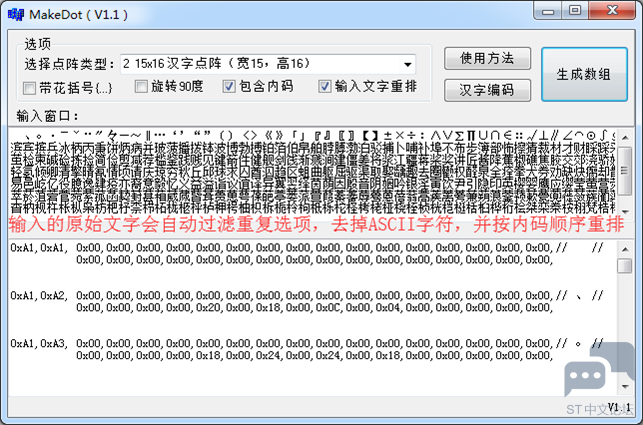Click the output area scrollbar up arrow
This screenshot has height=425, width=643.
625,249
